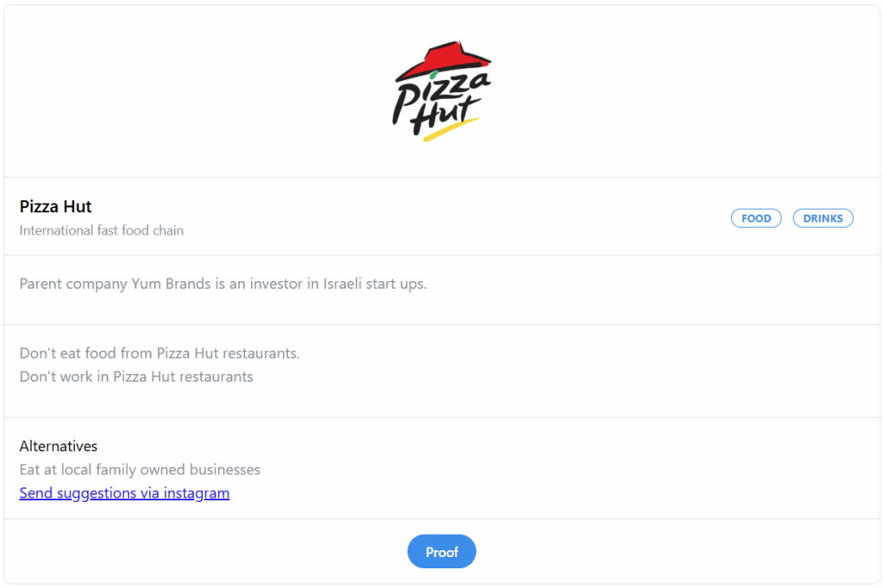Click the red roof in the logo

coord(443,59)
